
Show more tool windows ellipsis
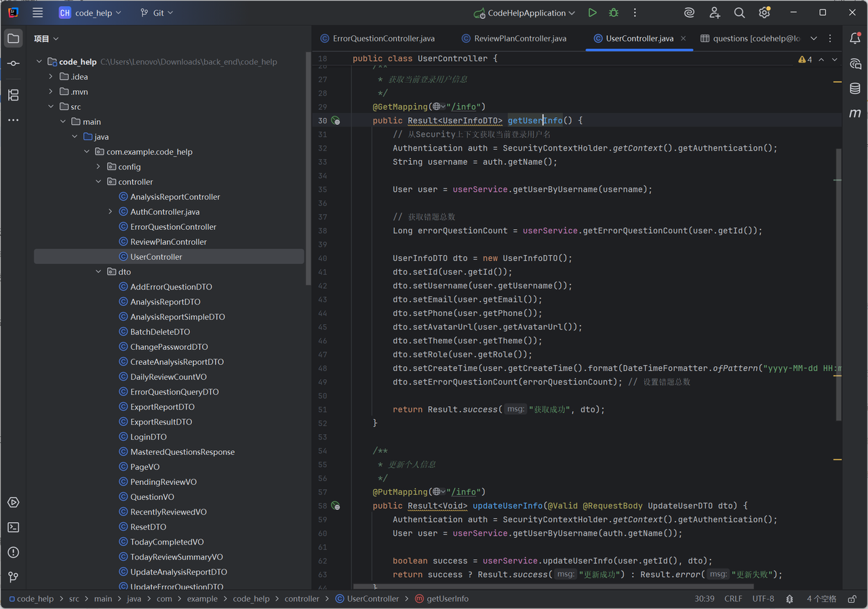(x=13, y=120)
